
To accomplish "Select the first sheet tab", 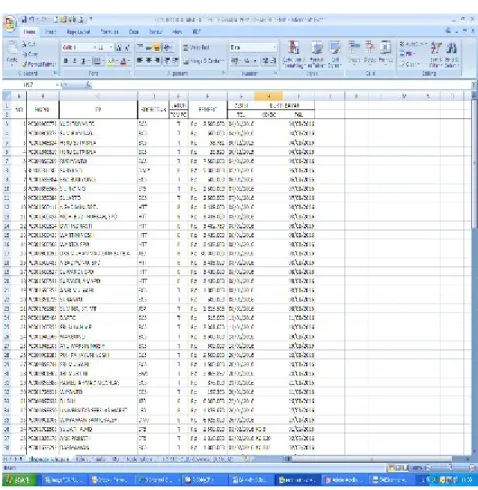I will point(49,459).
